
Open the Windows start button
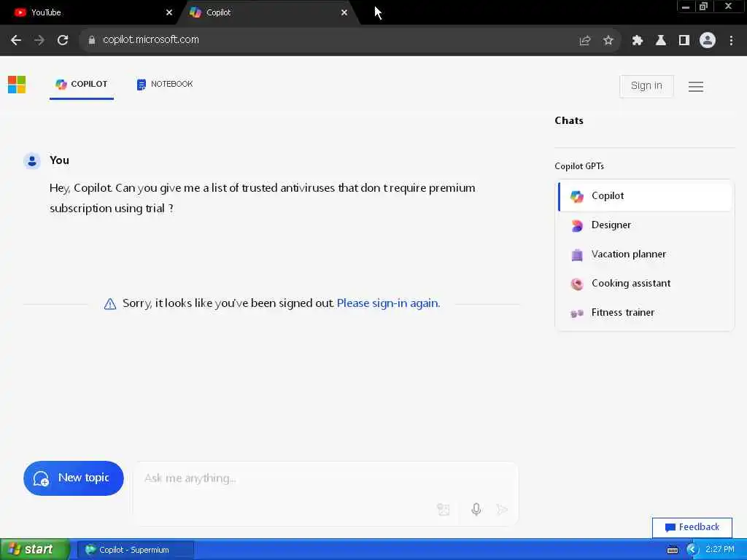35,550
